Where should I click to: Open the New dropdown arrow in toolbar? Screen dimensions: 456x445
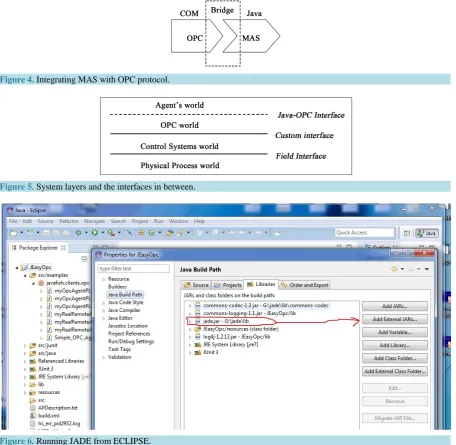coord(22,233)
